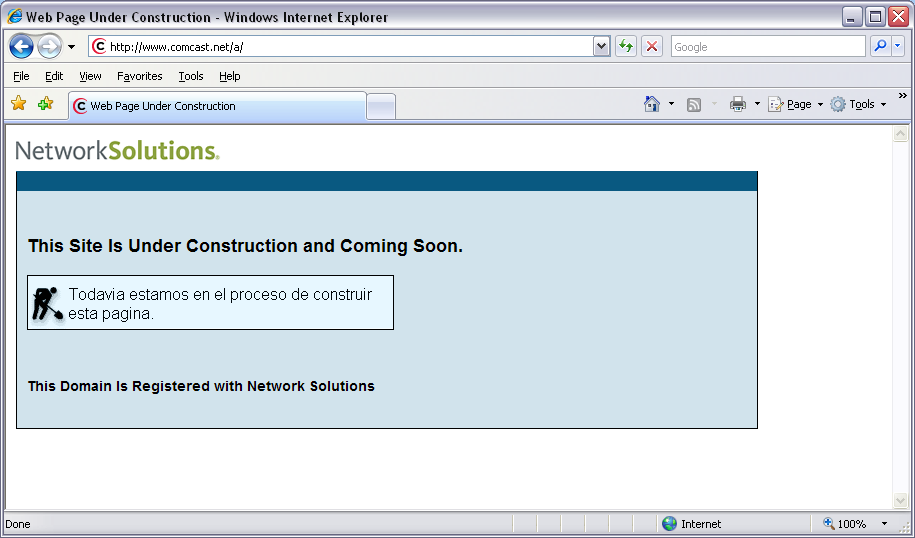915x538 pixels.
Task: Open Favorites Center star icon
Action: pyautogui.click(x=19, y=104)
